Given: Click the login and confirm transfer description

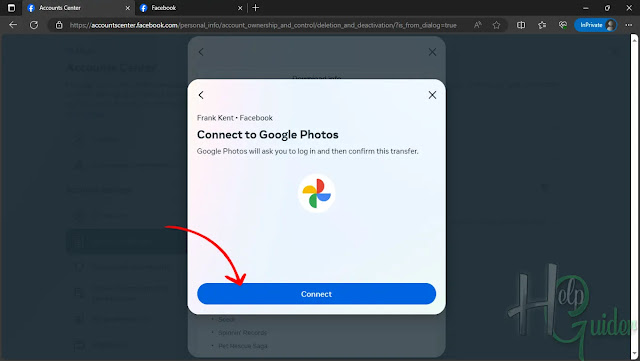Looking at the screenshot, I should 308,151.
